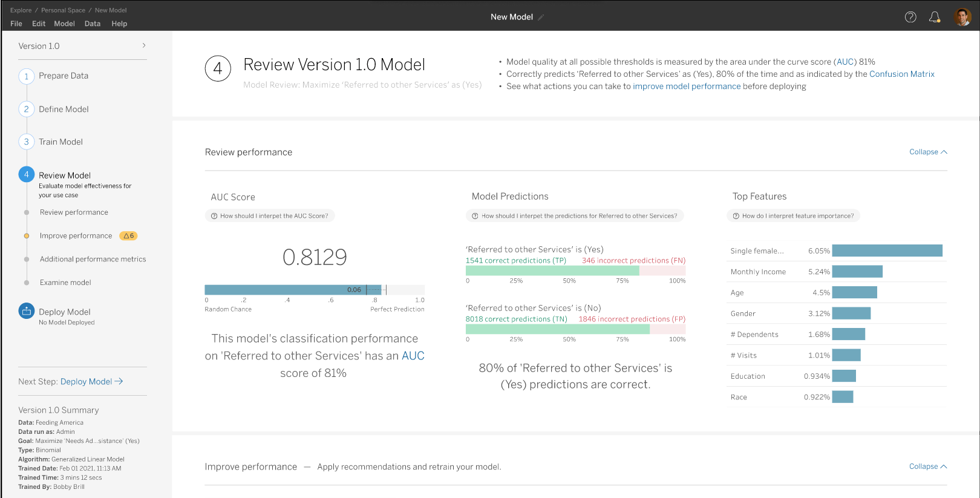Click the warning badge beside Improve performance
The height and width of the screenshot is (498, 980).
tap(128, 236)
